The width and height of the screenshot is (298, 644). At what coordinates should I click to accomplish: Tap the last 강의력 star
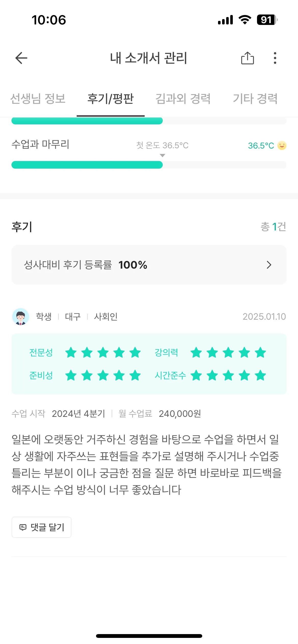260,353
